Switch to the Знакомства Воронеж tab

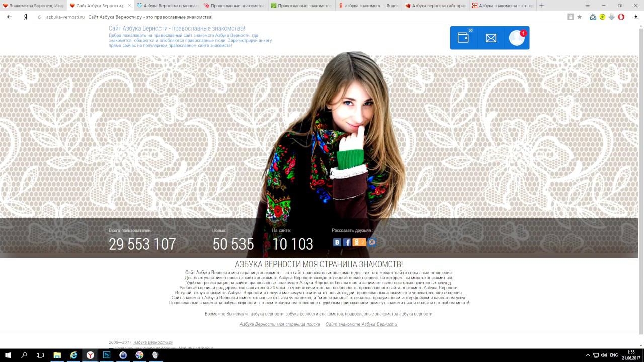[33, 6]
